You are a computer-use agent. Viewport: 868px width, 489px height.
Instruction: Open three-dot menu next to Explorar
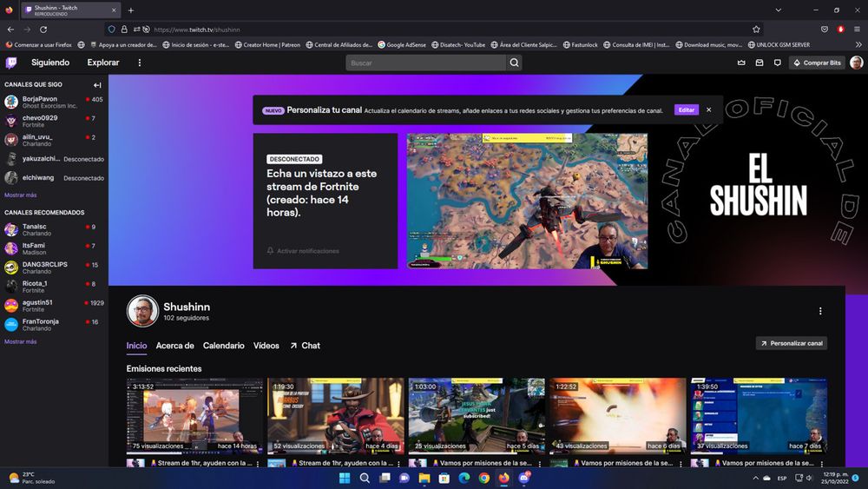pos(140,63)
